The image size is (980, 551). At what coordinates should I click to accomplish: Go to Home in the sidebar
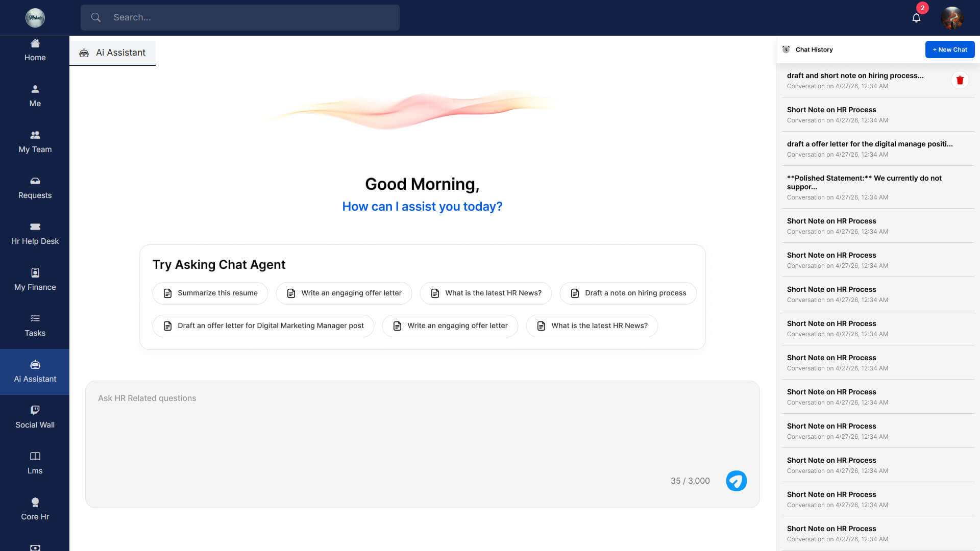[x=35, y=51]
